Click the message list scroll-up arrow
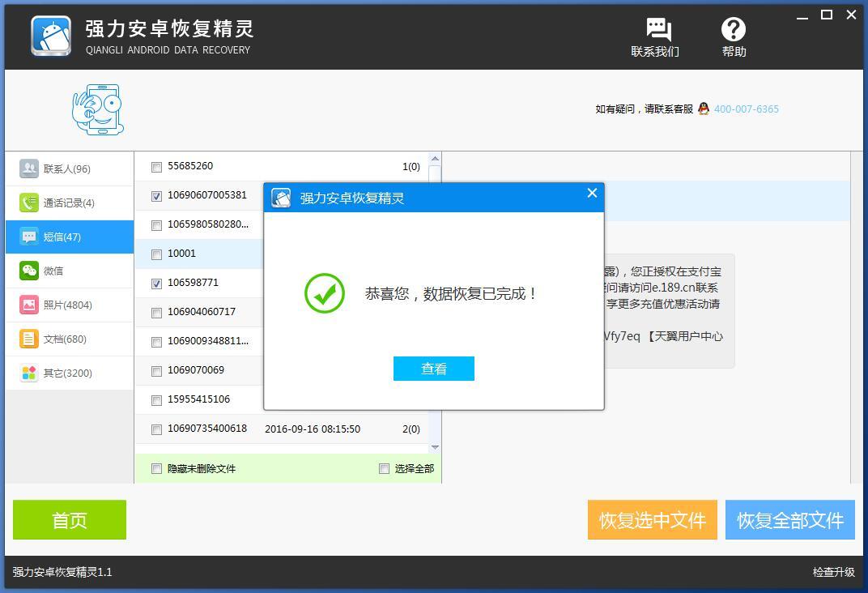This screenshot has height=593, width=868. 435,159
